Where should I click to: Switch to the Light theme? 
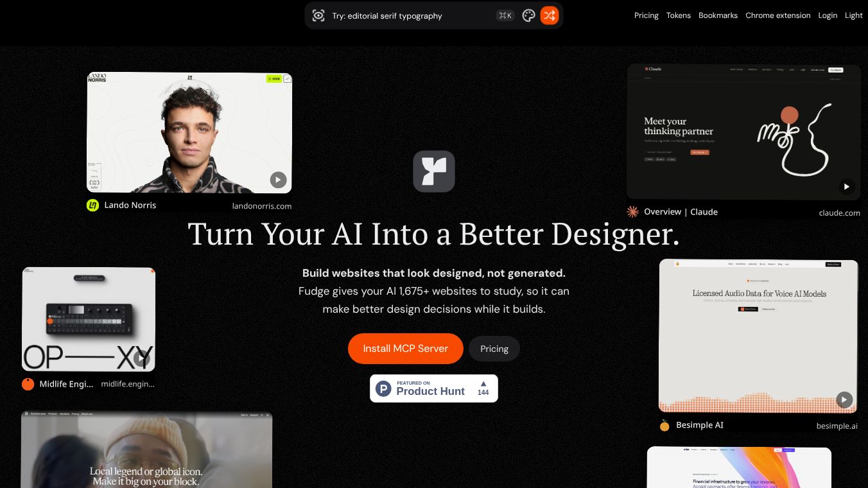pyautogui.click(x=854, y=15)
